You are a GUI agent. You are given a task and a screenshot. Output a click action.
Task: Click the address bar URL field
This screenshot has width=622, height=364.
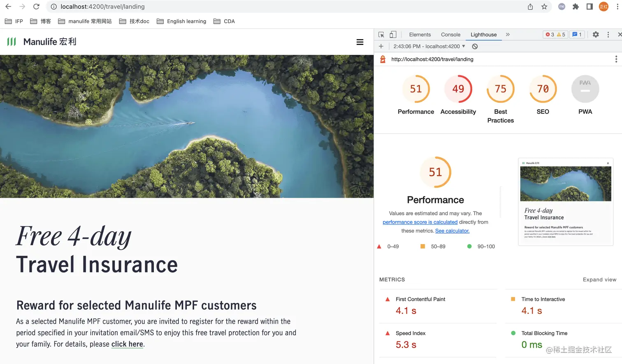click(288, 7)
